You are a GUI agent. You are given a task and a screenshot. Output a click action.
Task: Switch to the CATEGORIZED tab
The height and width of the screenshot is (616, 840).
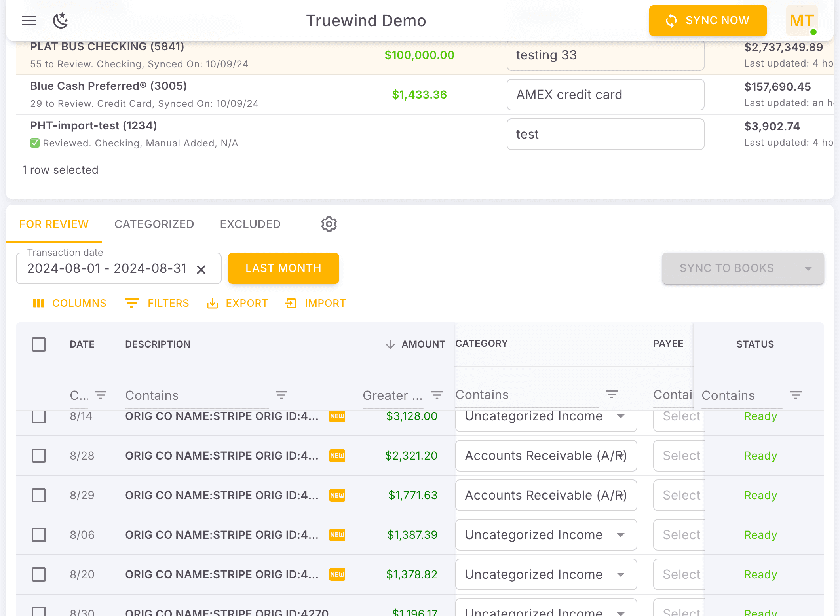pyautogui.click(x=154, y=224)
